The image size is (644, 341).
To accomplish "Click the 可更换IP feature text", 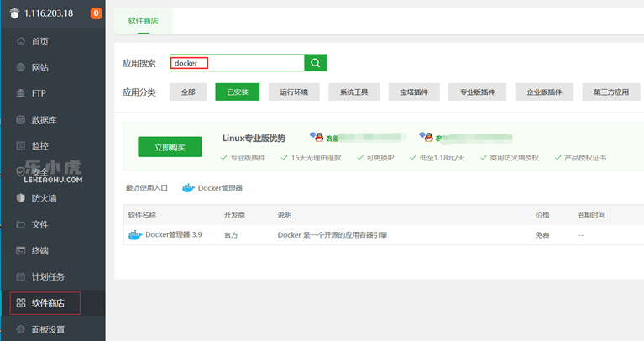I will (380, 157).
